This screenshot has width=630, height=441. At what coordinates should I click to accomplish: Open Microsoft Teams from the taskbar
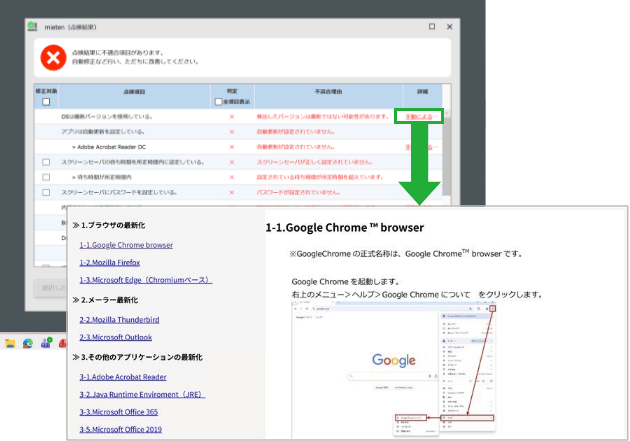46,343
